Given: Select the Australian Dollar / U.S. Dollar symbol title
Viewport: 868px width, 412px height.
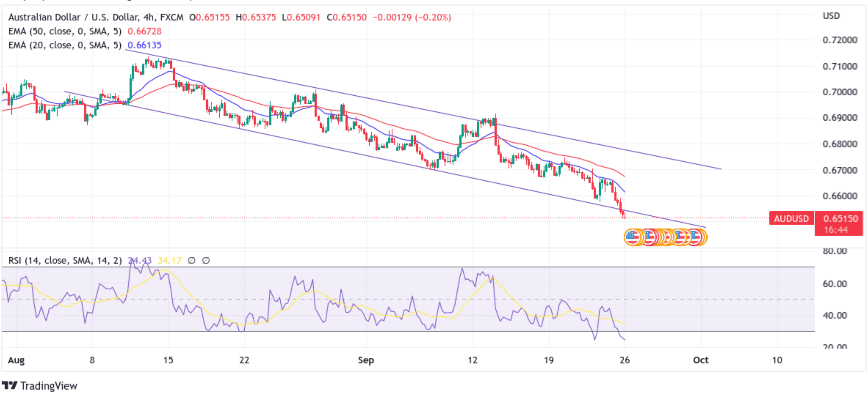Looking at the screenshot, I should (96, 17).
